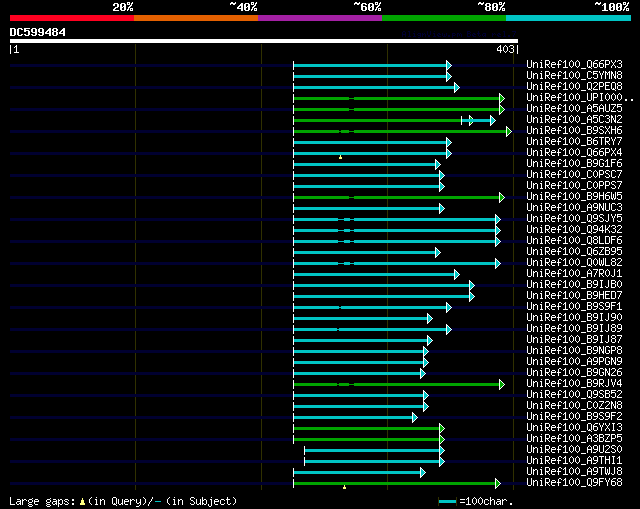Click the Large gaps legend text
The image size is (640, 509).
coord(123,501)
